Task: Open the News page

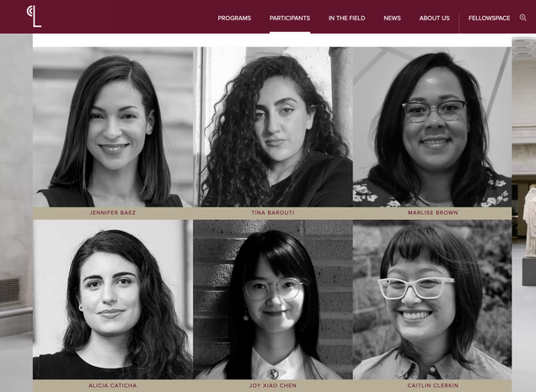Action: (x=392, y=19)
